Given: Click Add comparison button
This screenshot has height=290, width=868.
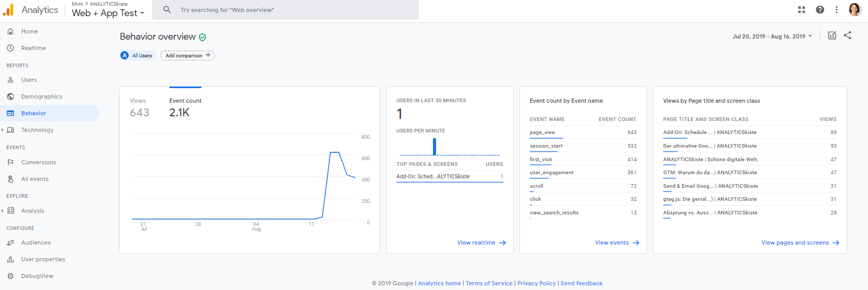Looking at the screenshot, I should 188,55.
